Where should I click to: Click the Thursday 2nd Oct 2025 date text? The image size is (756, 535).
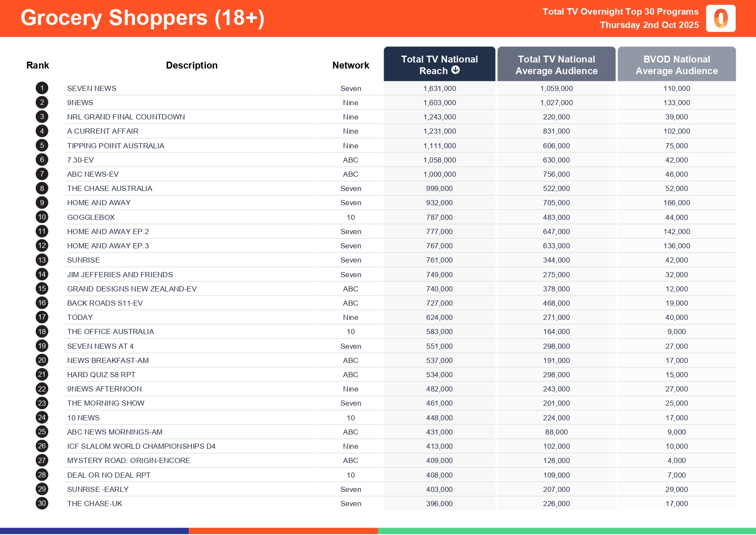click(x=649, y=25)
